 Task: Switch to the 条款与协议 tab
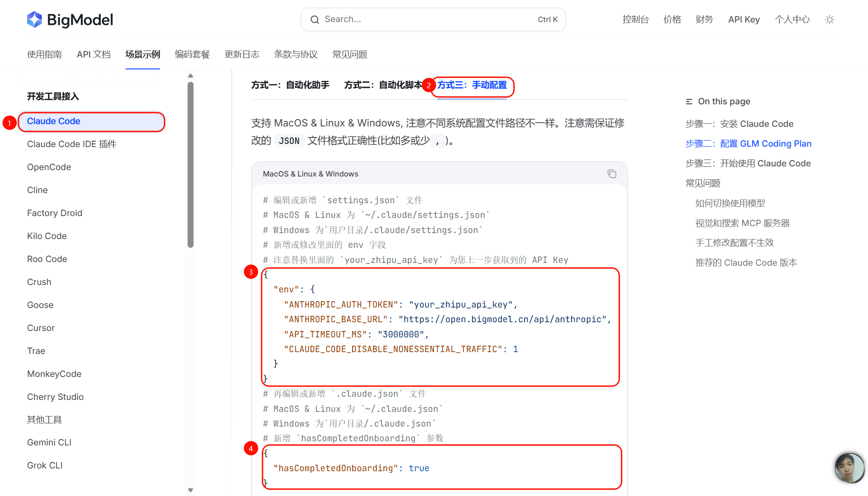[x=296, y=54]
